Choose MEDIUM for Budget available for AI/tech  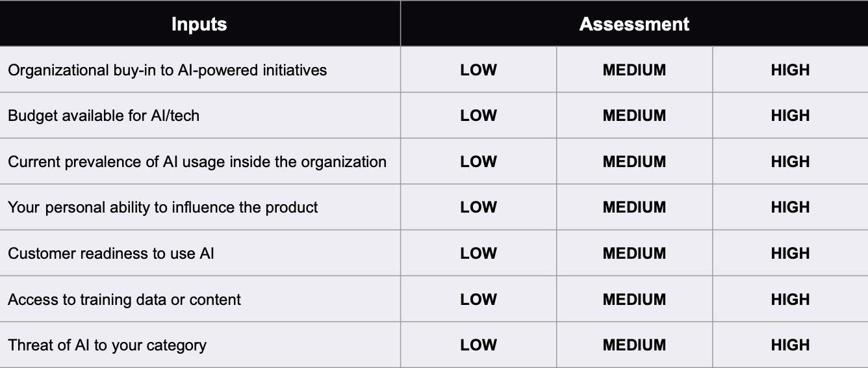(x=634, y=115)
